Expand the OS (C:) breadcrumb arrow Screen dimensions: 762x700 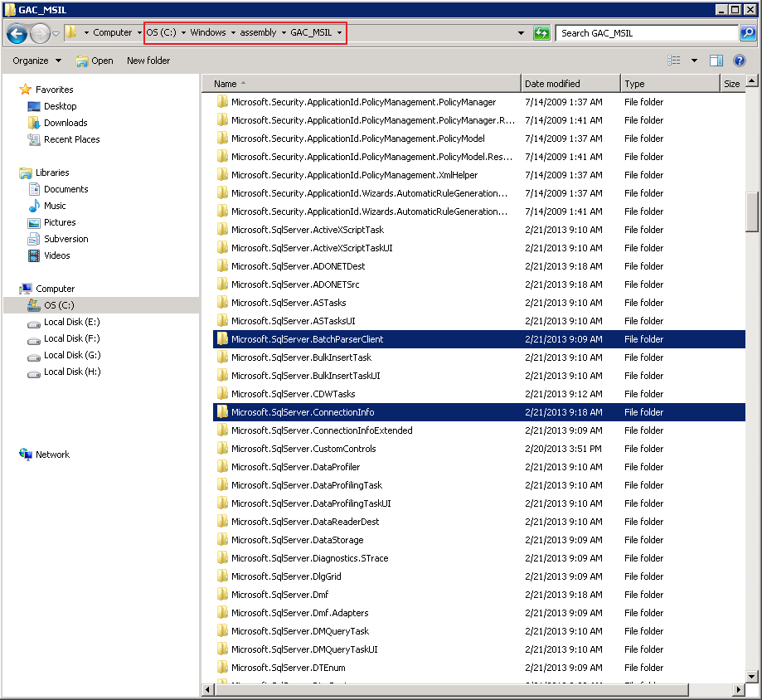click(183, 32)
